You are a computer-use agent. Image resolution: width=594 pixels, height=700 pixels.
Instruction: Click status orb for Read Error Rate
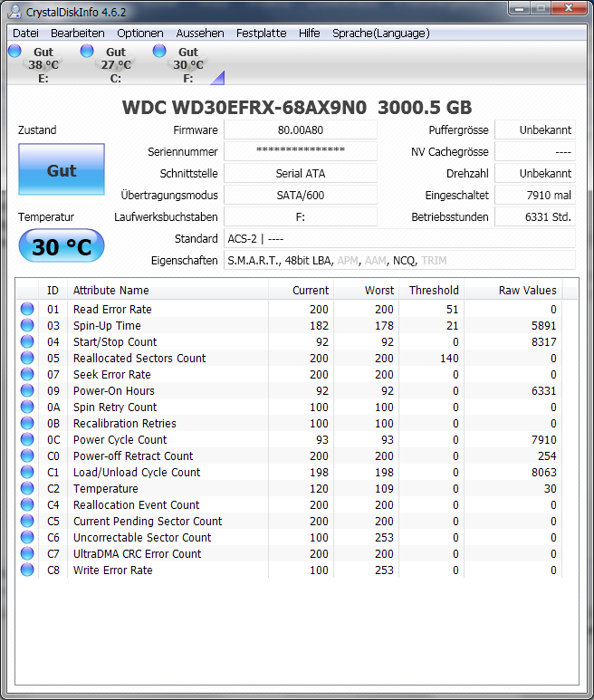coord(27,309)
